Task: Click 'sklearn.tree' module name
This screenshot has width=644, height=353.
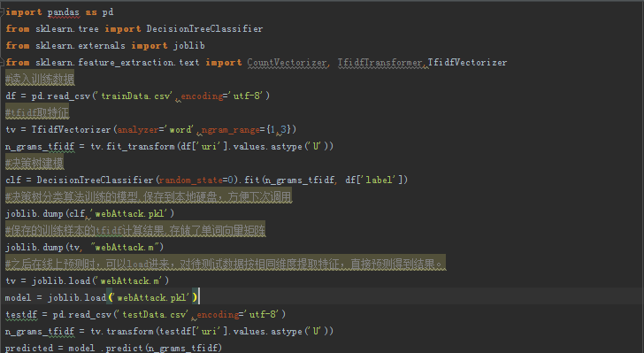Action: [67, 29]
